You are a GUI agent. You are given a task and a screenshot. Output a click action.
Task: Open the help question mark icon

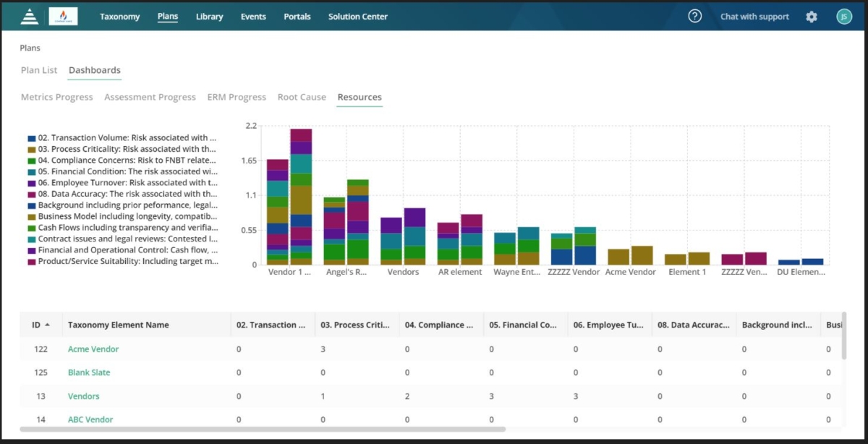tap(694, 15)
